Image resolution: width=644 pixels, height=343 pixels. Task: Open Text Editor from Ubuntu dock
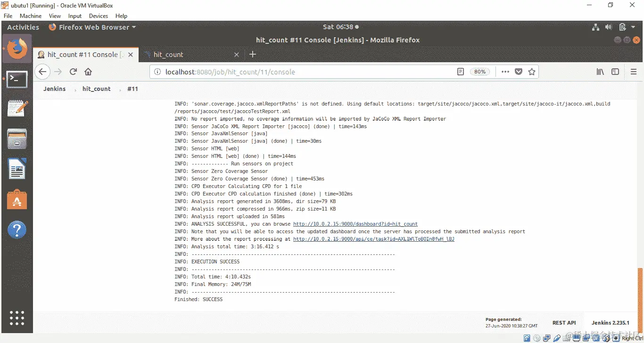click(17, 109)
